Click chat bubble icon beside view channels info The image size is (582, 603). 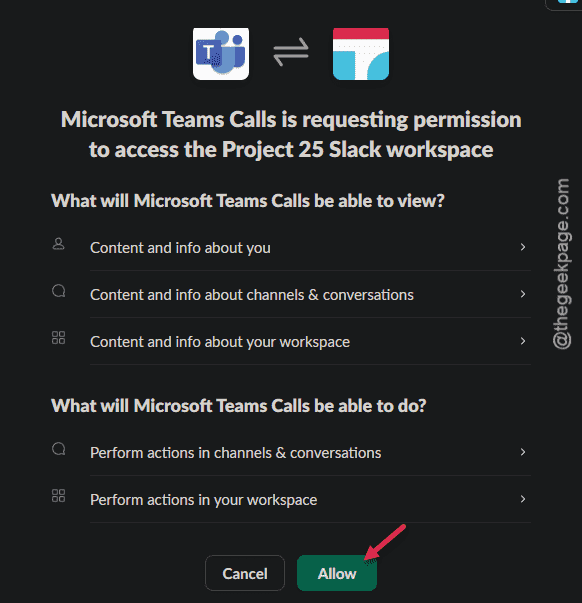58,291
